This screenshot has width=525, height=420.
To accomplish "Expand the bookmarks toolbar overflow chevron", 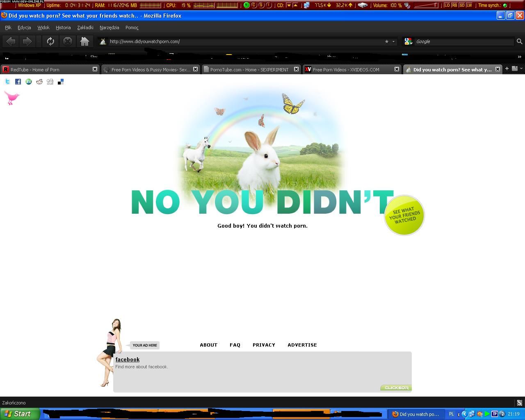I will click(519, 57).
